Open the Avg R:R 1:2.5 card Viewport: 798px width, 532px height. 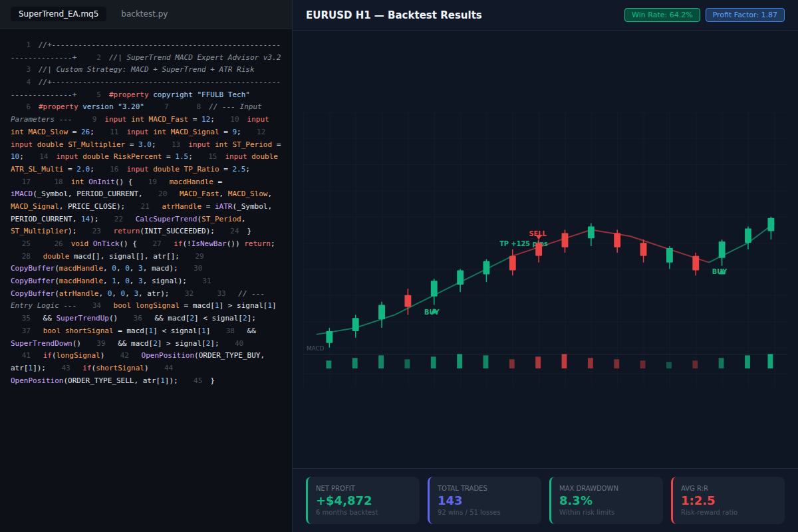728,500
